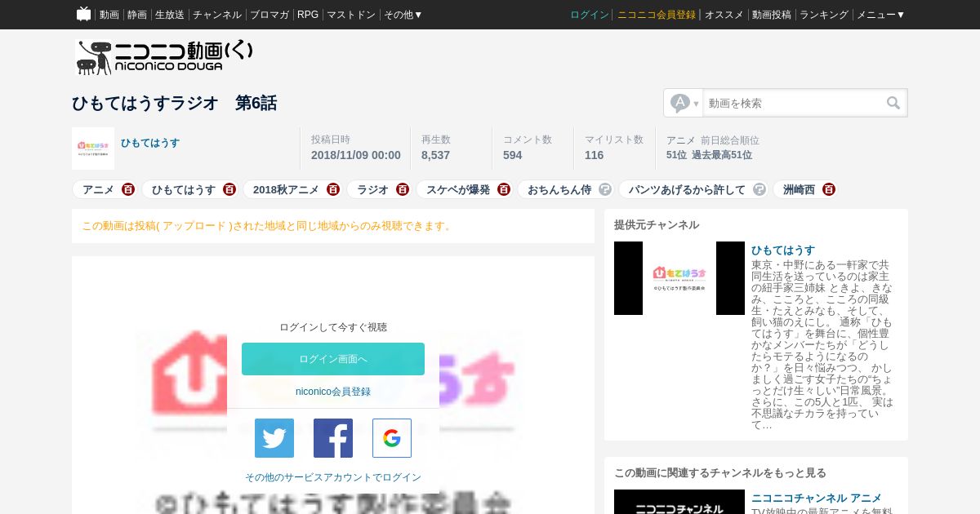Click the Niconico Douga logo
The width and height of the screenshot is (980, 514).
pyautogui.click(x=164, y=57)
